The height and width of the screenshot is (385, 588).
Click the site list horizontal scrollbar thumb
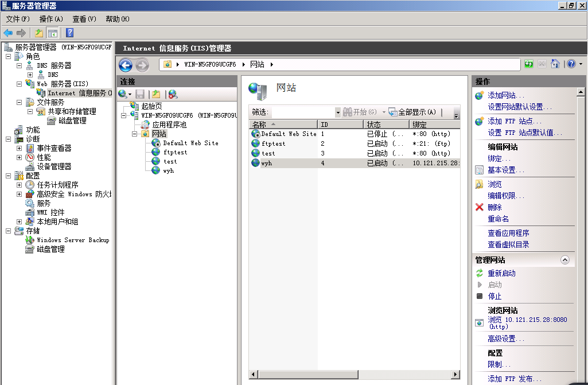(x=308, y=374)
